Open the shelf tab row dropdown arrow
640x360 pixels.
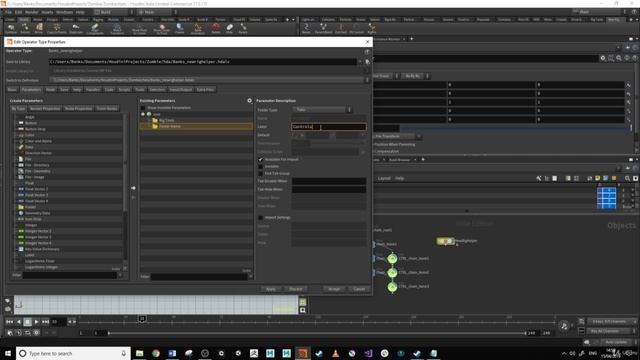(293, 19)
